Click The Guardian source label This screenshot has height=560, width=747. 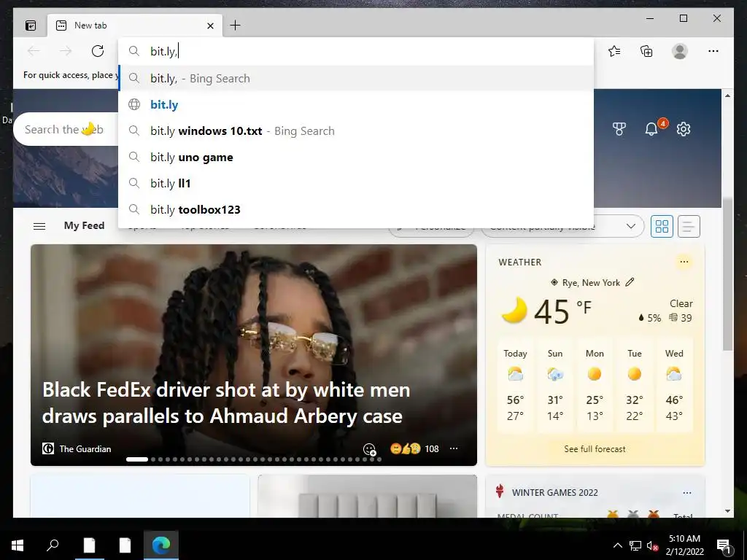pyautogui.click(x=85, y=449)
